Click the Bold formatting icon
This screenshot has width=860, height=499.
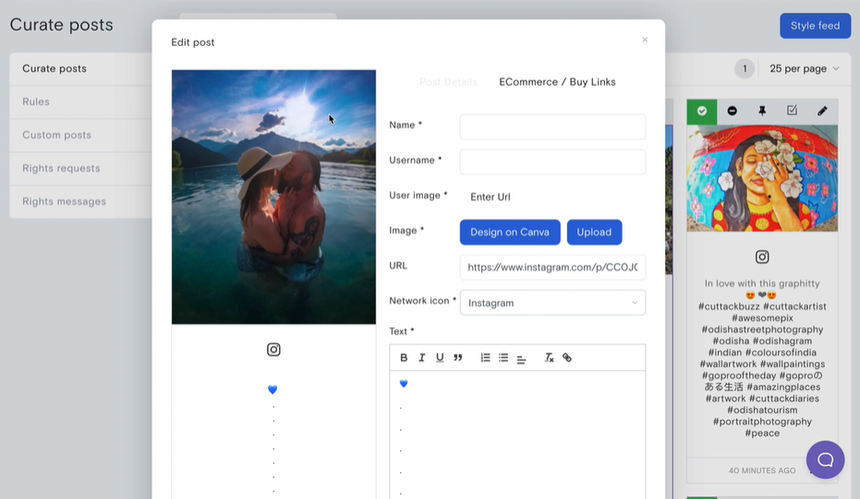(404, 358)
